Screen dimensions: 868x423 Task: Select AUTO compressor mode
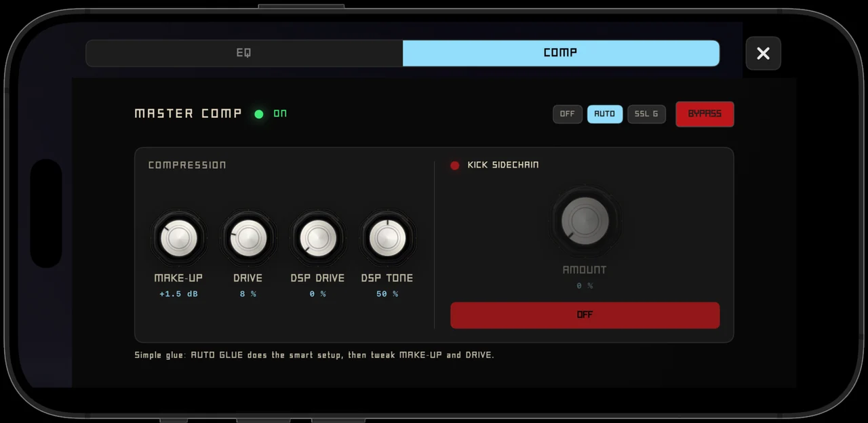click(x=605, y=114)
